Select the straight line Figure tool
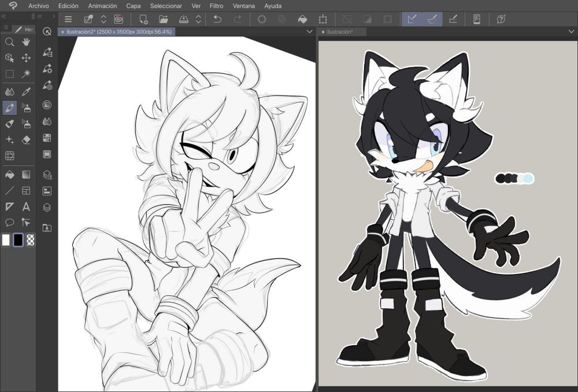The height and width of the screenshot is (392, 578). (x=10, y=191)
